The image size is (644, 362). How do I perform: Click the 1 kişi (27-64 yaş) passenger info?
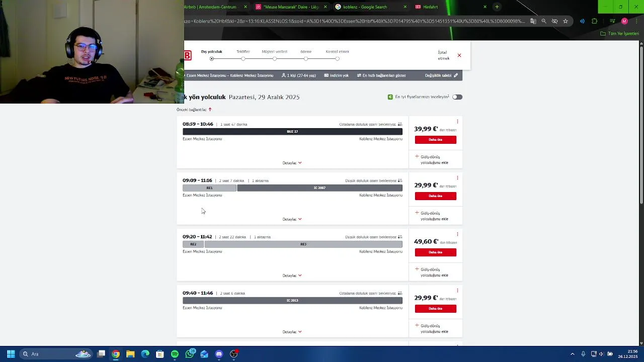[299, 75]
